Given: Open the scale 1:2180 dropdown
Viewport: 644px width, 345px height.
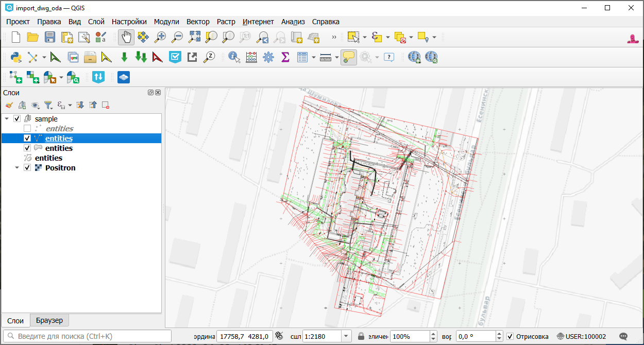Looking at the screenshot, I should 346,336.
